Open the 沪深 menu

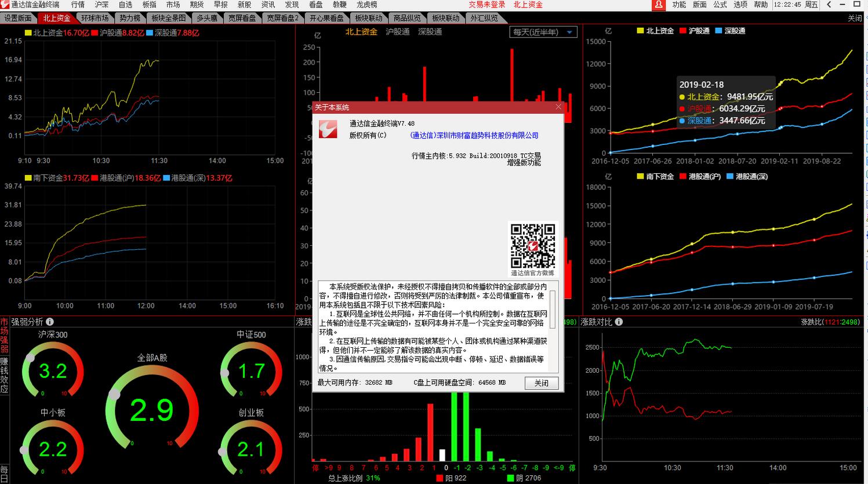point(101,5)
